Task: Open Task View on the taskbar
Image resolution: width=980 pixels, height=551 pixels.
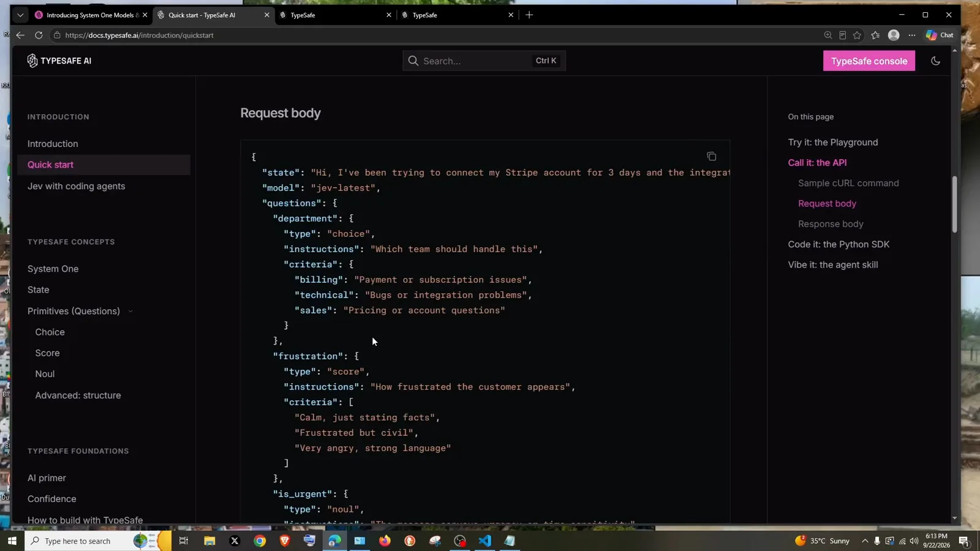Action: [183, 541]
